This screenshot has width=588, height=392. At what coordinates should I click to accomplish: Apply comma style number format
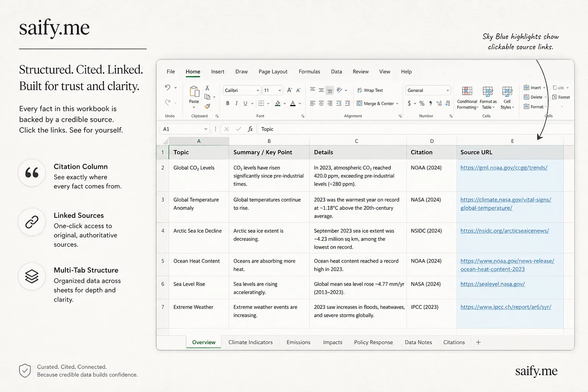pyautogui.click(x=431, y=103)
